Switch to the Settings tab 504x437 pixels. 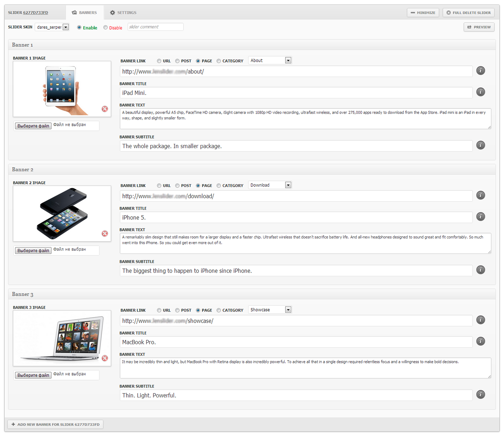[123, 13]
